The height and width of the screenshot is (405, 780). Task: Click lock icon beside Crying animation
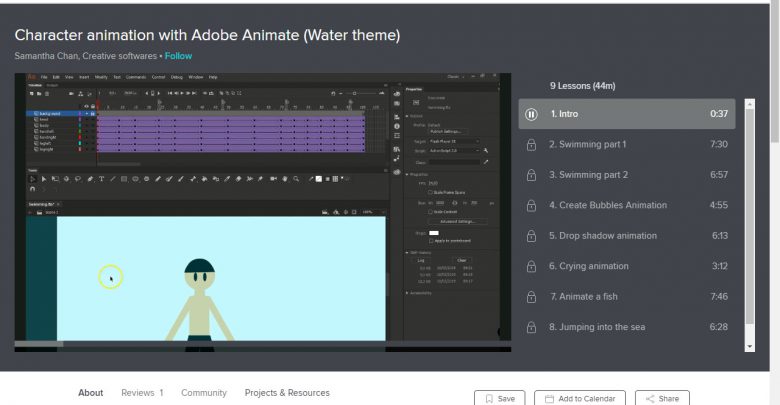click(x=531, y=266)
